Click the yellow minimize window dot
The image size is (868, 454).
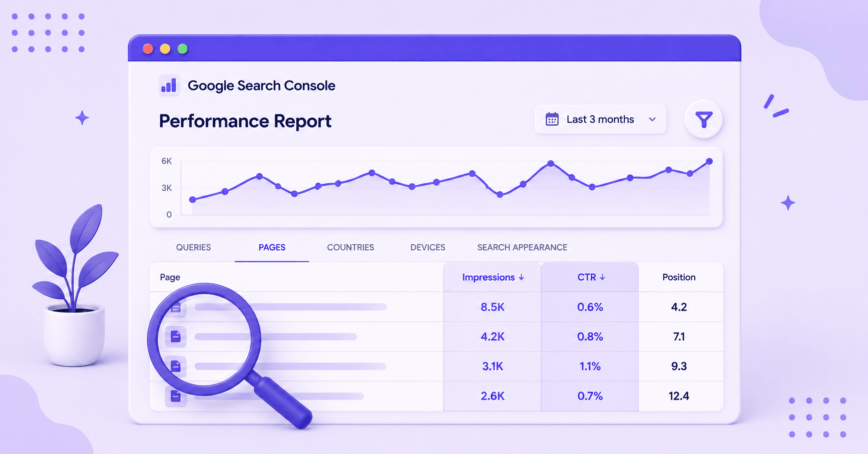(x=165, y=49)
